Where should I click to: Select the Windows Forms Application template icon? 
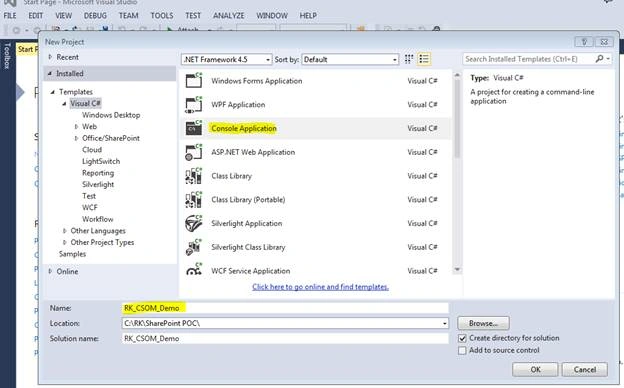(x=194, y=81)
